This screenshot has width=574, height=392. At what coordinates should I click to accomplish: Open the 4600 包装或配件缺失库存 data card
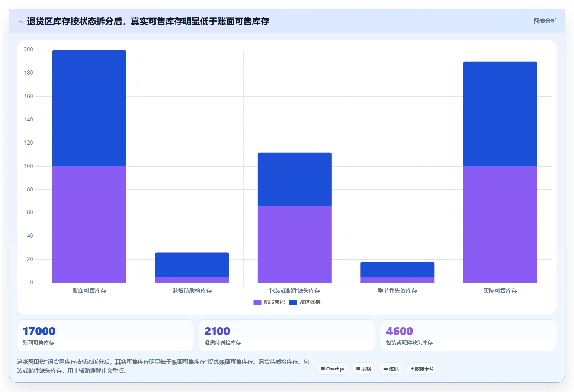pos(468,335)
